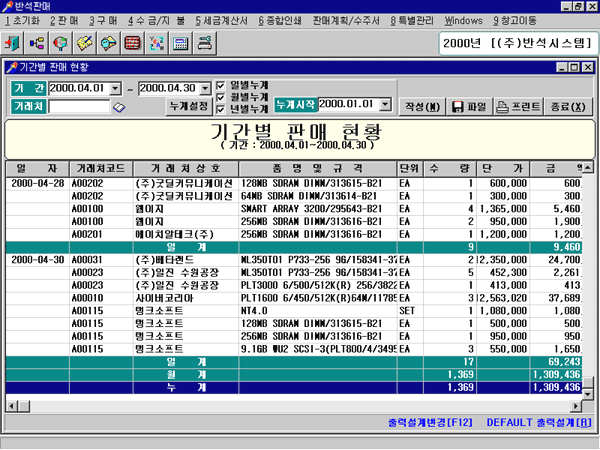Open the 3 구매 menu
This screenshot has height=450, width=600.
[x=103, y=21]
